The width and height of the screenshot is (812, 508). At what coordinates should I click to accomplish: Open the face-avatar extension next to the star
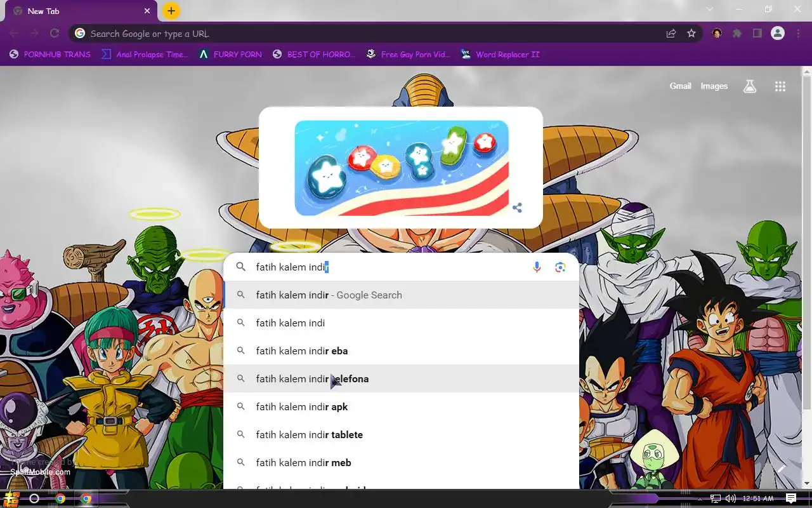tap(717, 34)
